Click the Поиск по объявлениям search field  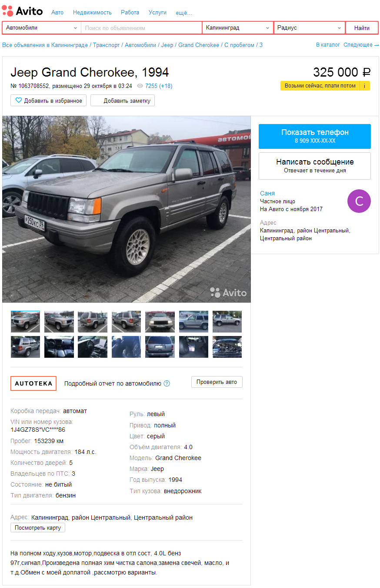click(x=141, y=28)
